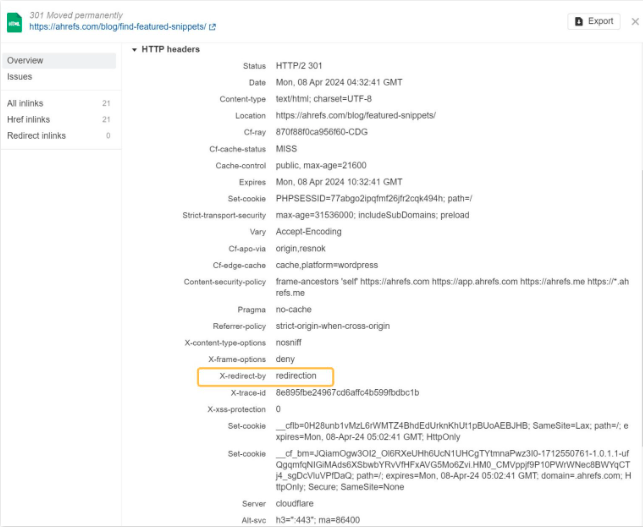The image size is (643, 527).
Task: Click the Pragma value no-cache
Action: point(294,310)
